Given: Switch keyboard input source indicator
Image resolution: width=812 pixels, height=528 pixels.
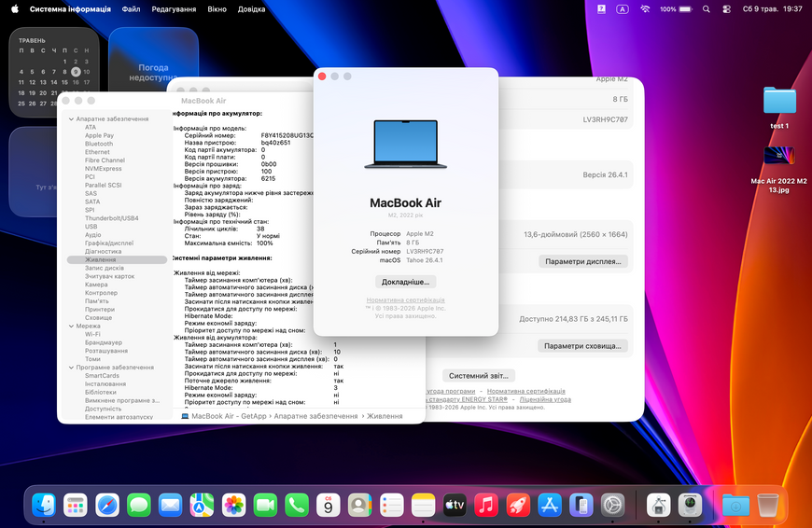Looking at the screenshot, I should (622, 8).
